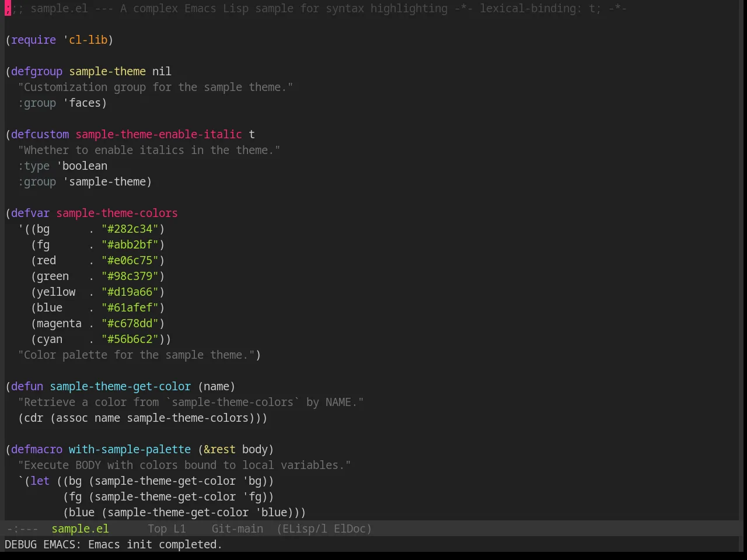Viewport: 747px width, 560px height.
Task: Click the 'defgroup' keyword
Action: (37, 71)
